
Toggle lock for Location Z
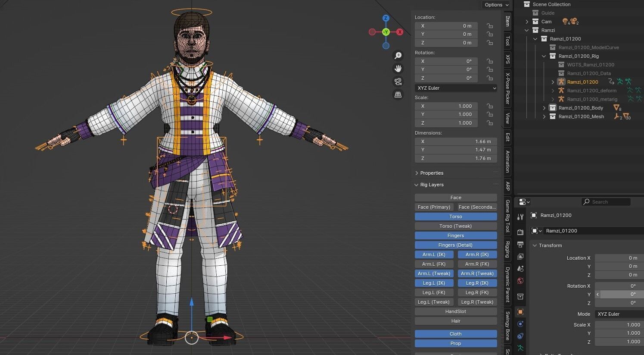[490, 43]
